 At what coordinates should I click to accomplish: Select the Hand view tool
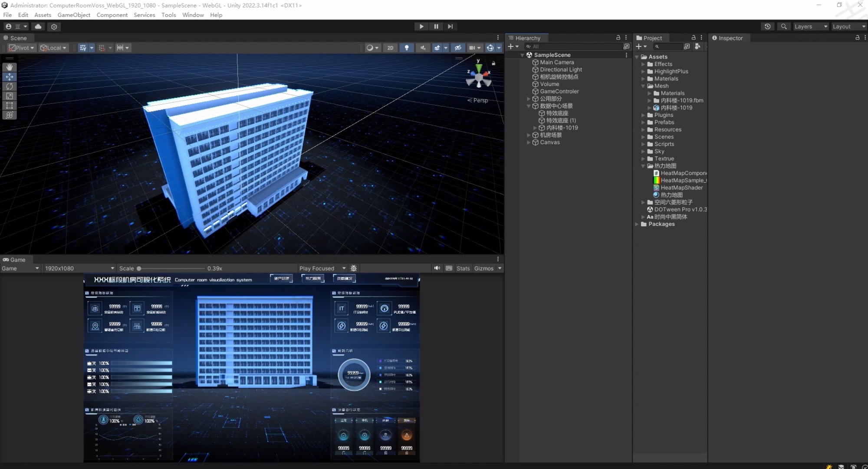(x=10, y=67)
